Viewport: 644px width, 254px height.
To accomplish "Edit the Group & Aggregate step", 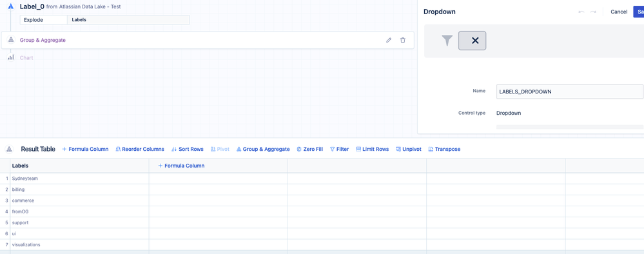I will tap(389, 40).
